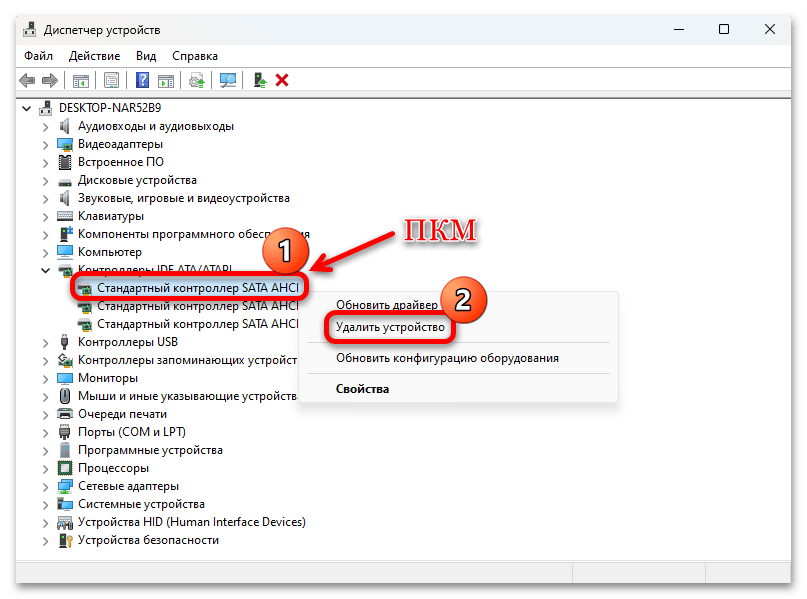807x599 pixels.
Task: Select Обновить драйвер from the context menu
Action: coord(386,305)
